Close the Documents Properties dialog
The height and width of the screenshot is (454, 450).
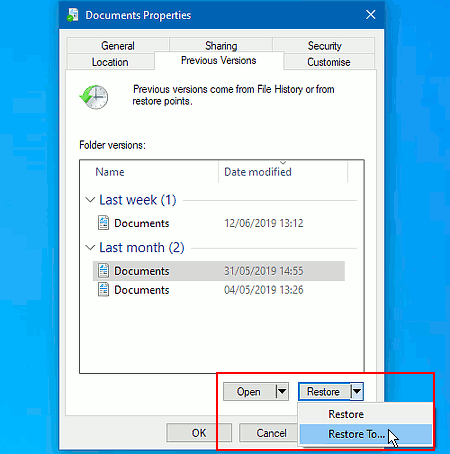(x=371, y=15)
